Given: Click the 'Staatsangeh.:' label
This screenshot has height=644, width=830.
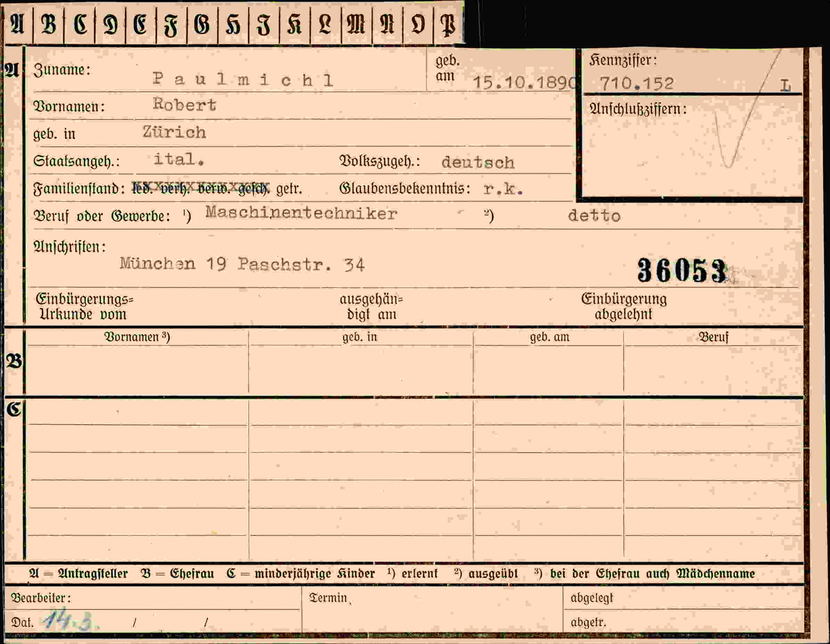Looking at the screenshot, I should [x=76, y=162].
